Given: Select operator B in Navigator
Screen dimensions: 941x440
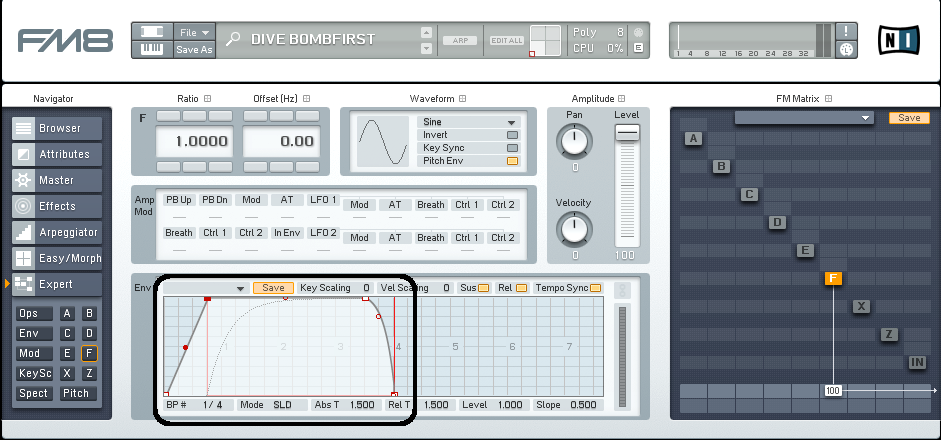Looking at the screenshot, I should coord(89,313).
